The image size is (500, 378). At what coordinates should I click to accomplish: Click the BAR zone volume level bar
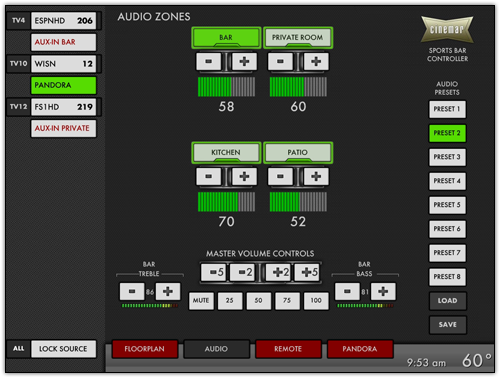click(226, 87)
